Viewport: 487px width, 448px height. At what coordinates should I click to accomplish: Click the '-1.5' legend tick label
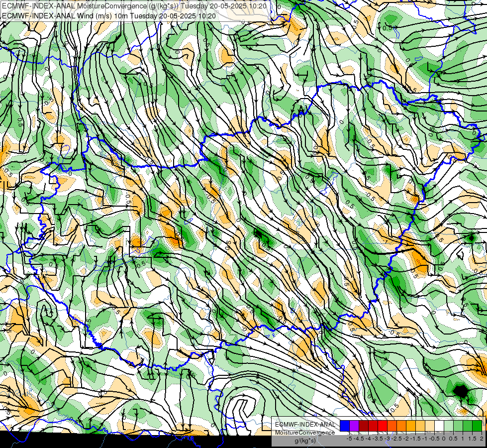415,439
